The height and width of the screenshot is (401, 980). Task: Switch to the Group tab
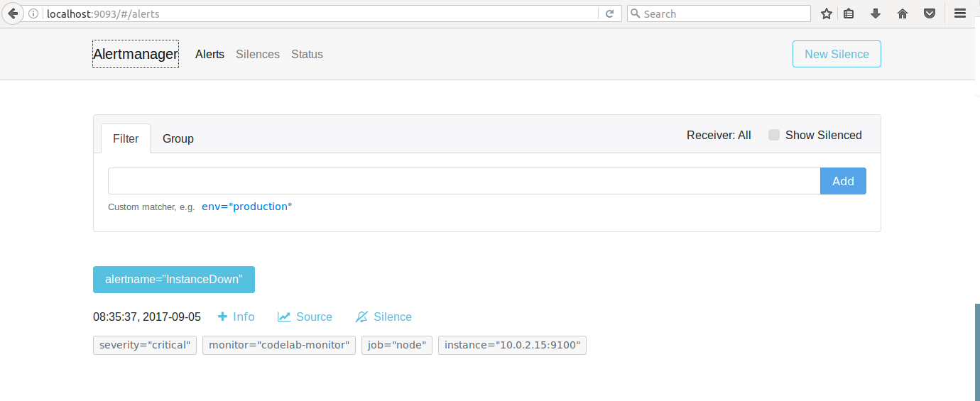(178, 138)
